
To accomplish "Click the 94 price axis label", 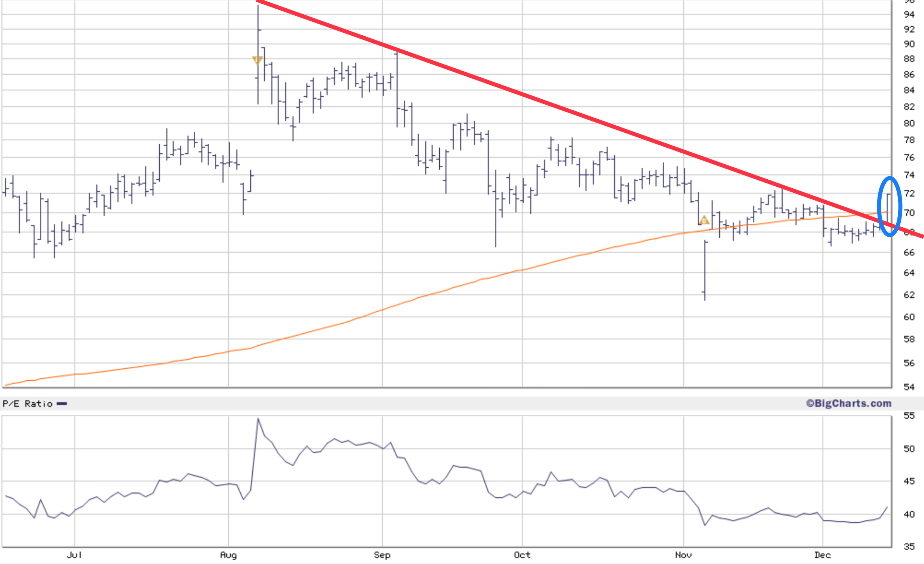I will pyautogui.click(x=909, y=14).
